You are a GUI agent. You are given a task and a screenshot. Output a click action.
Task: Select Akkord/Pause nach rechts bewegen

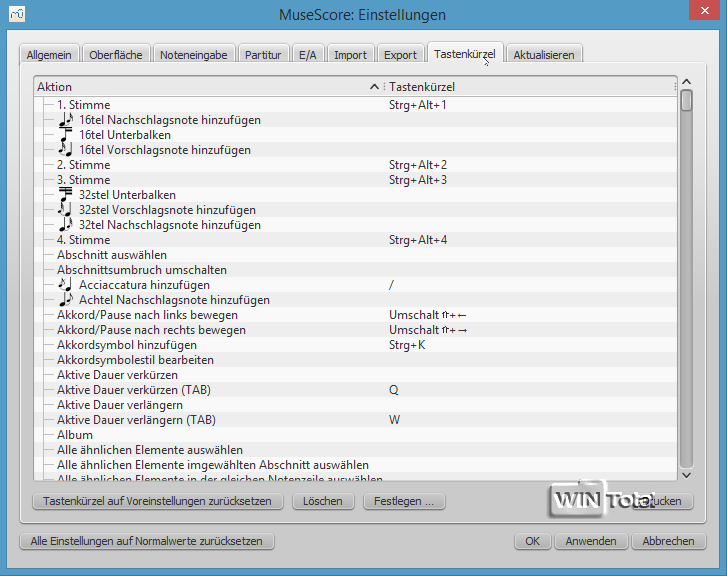355,330
